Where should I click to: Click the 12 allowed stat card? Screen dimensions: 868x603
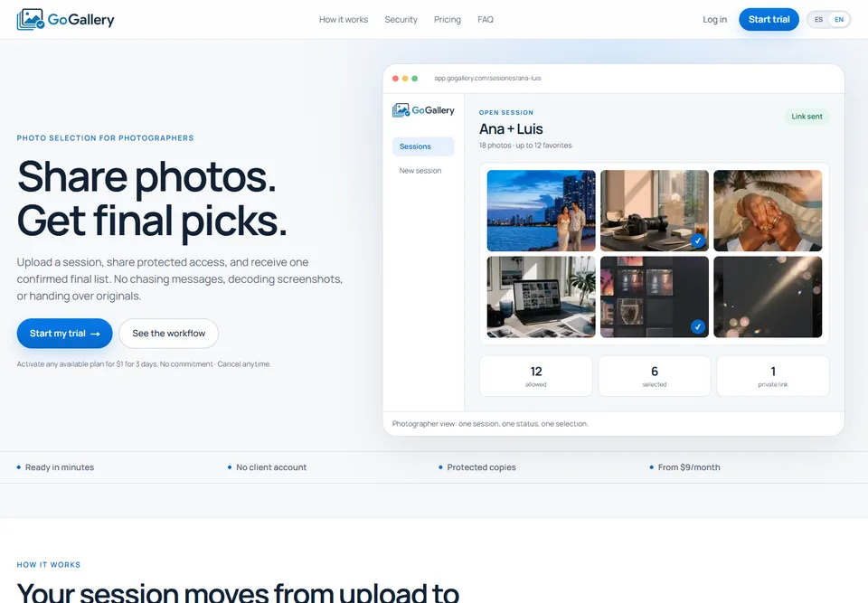click(536, 376)
